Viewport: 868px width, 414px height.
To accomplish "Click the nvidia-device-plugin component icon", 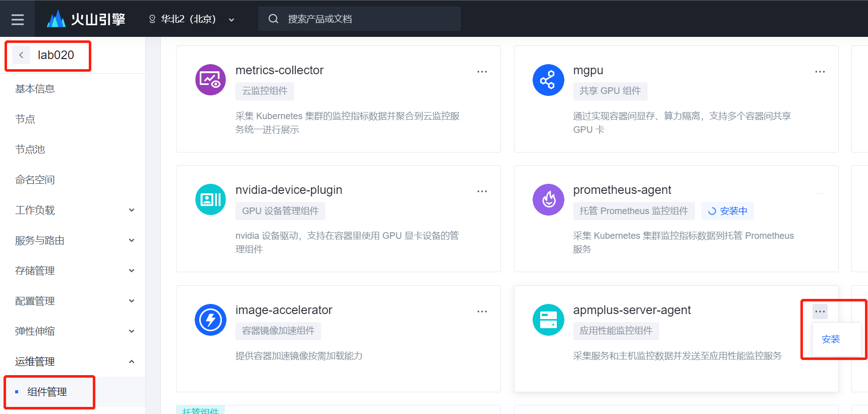I will 210,199.
